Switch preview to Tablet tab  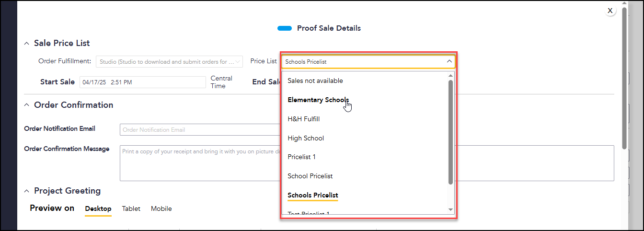(x=131, y=208)
